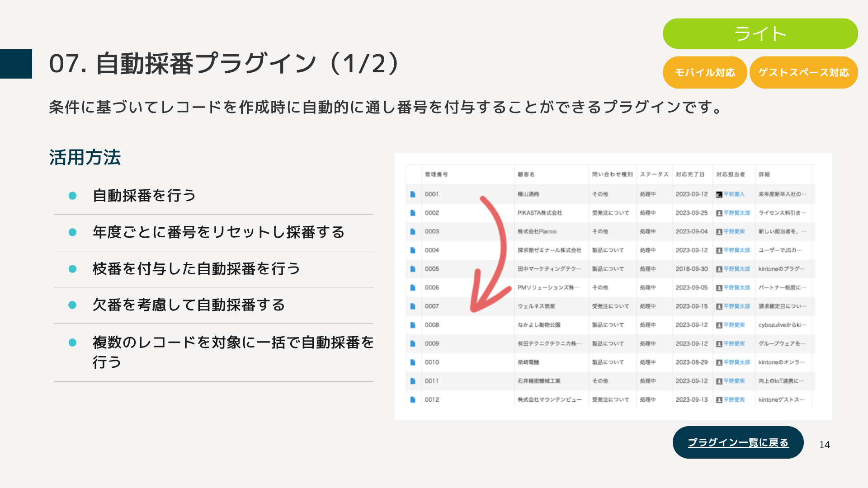
Task: Open record icon for row 0005
Action: click(x=412, y=269)
